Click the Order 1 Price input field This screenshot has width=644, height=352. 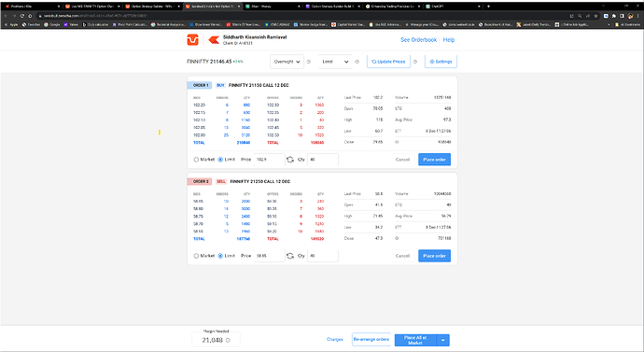tap(269, 160)
